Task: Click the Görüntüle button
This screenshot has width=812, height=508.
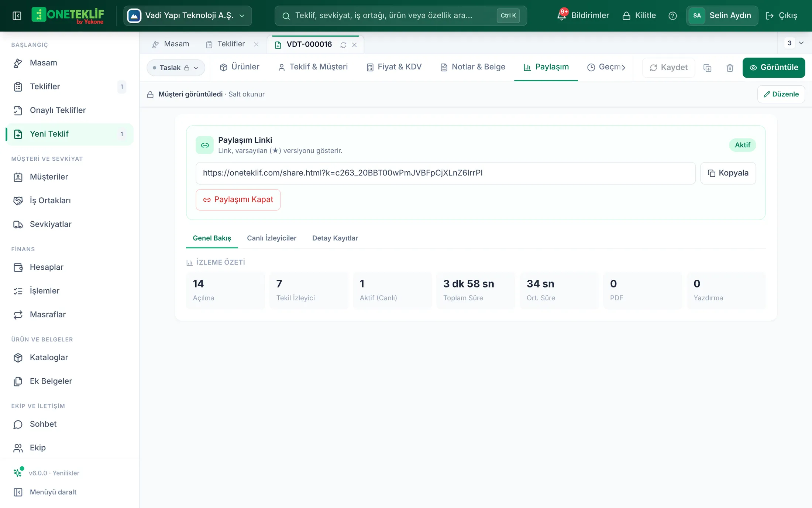Action: click(774, 68)
